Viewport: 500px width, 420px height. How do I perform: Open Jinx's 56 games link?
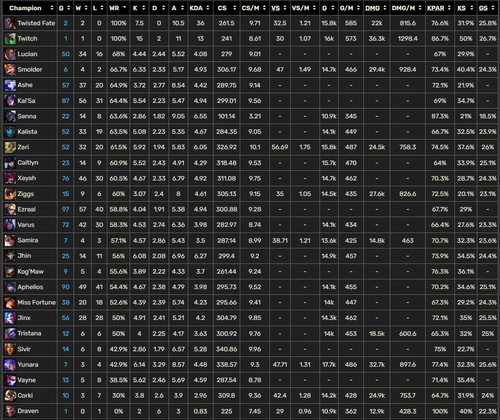(66, 318)
